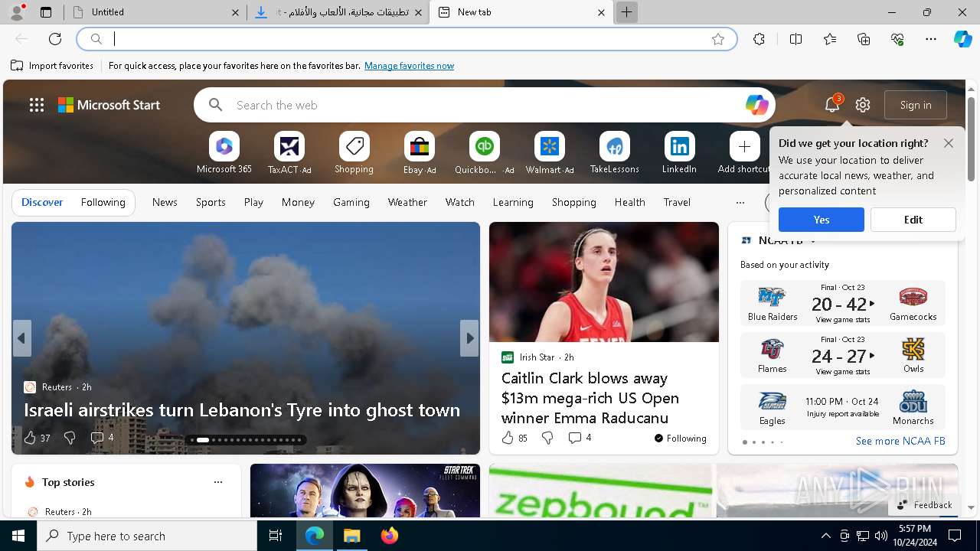The width and height of the screenshot is (980, 551).
Task: Open the Gaming category
Action: pos(351,202)
